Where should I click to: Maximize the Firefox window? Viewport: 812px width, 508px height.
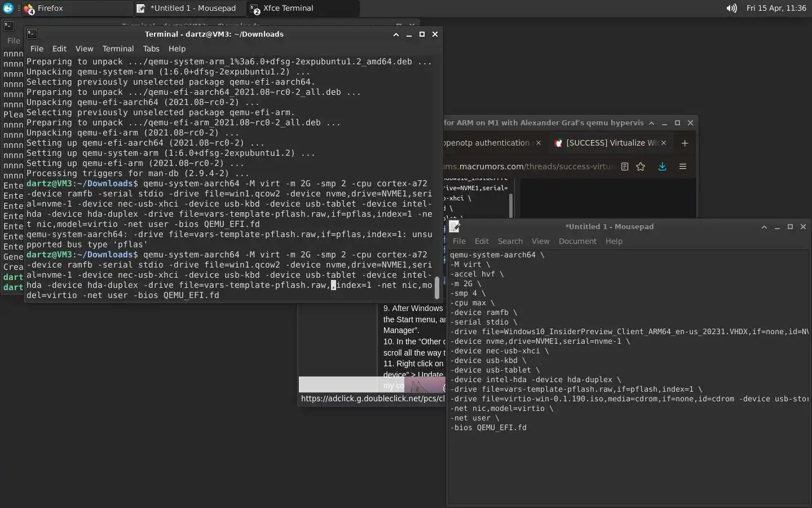(677, 122)
